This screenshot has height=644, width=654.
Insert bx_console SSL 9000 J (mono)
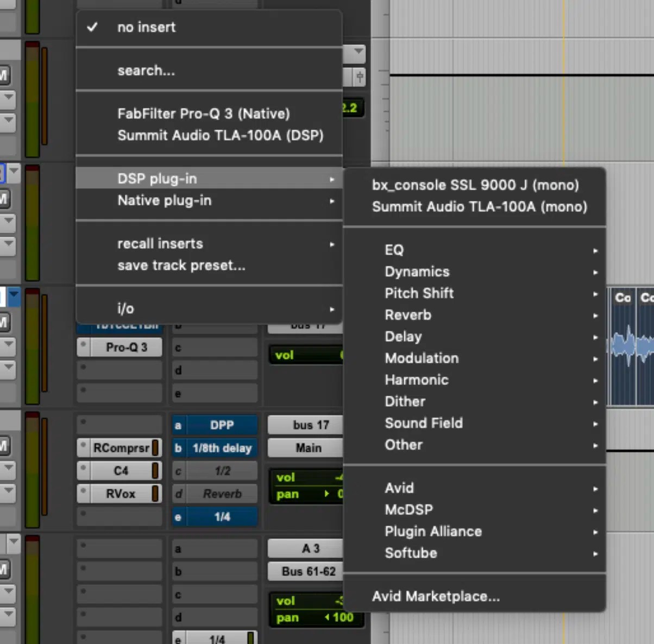(475, 185)
